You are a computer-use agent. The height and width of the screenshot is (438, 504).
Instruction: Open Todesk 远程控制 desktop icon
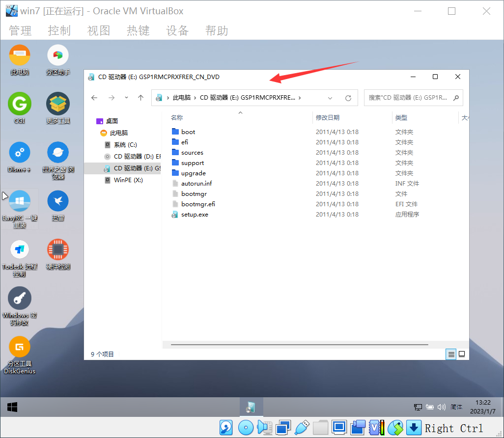click(20, 258)
